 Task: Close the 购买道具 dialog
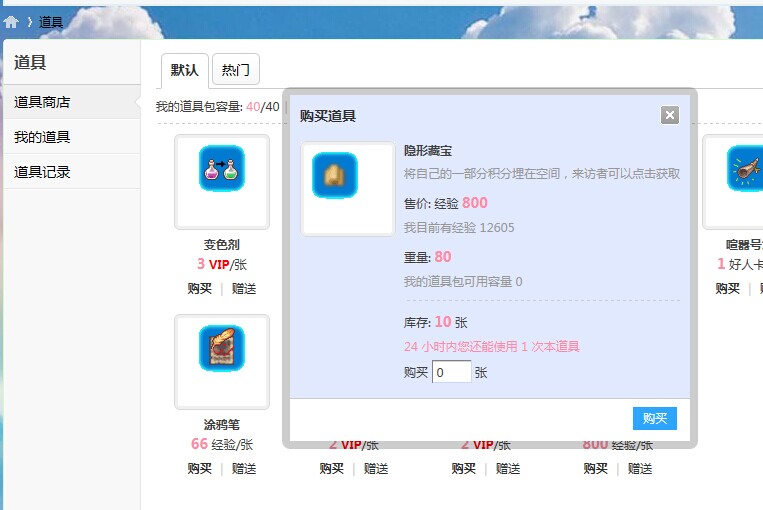pos(670,115)
